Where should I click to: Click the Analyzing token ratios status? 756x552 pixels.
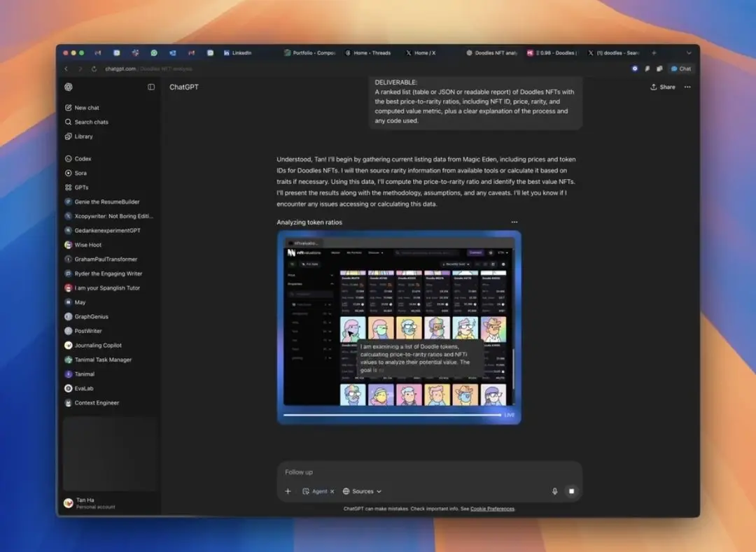click(309, 222)
